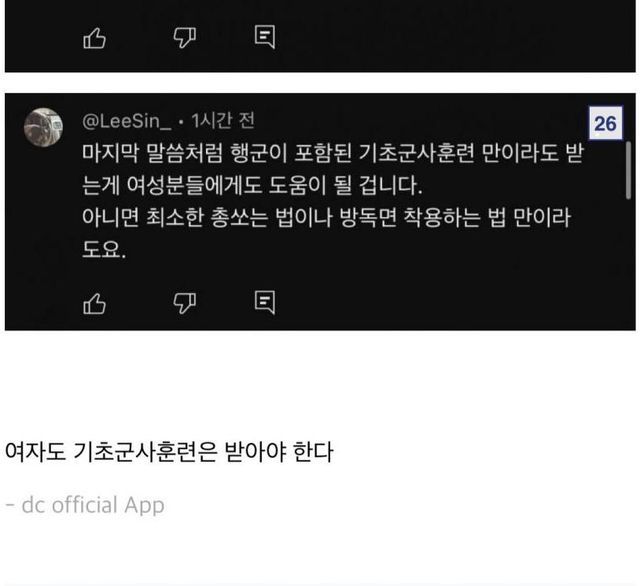
Task: Open the @LeeSin_ username
Action: point(127,121)
